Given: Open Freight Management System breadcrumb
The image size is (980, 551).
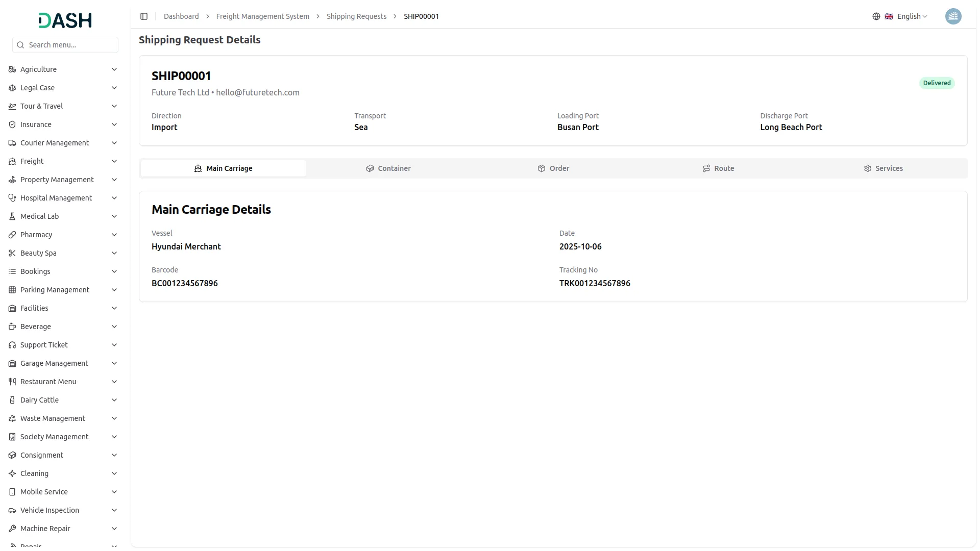Looking at the screenshot, I should (x=263, y=16).
